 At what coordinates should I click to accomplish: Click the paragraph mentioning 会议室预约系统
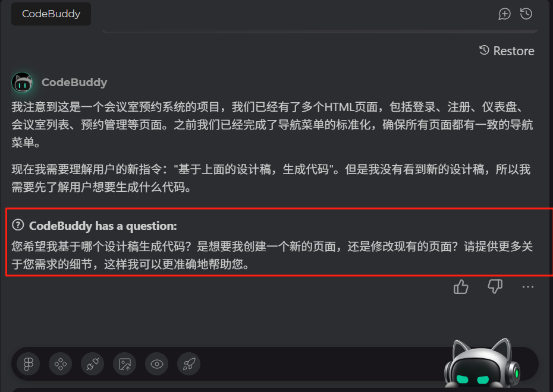point(272,125)
